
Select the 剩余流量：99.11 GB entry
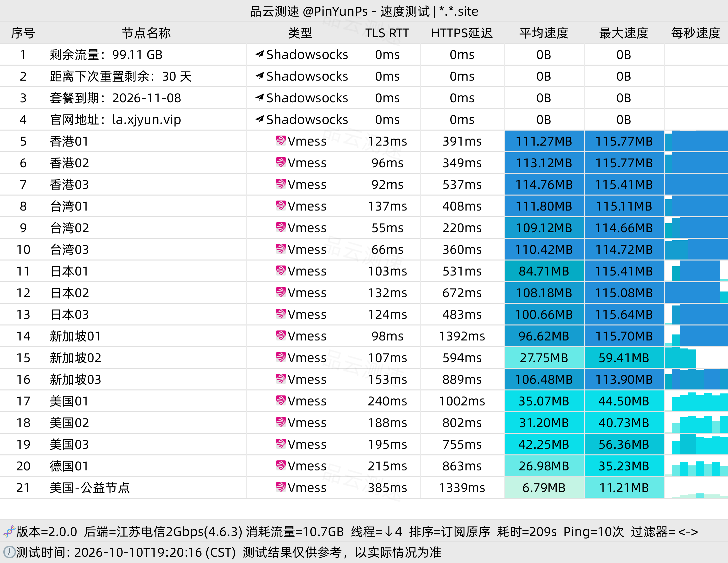(106, 55)
